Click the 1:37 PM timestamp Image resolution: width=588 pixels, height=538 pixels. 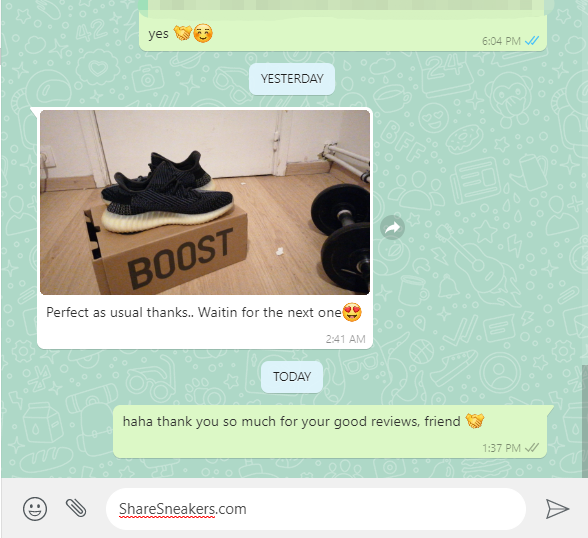pos(501,448)
